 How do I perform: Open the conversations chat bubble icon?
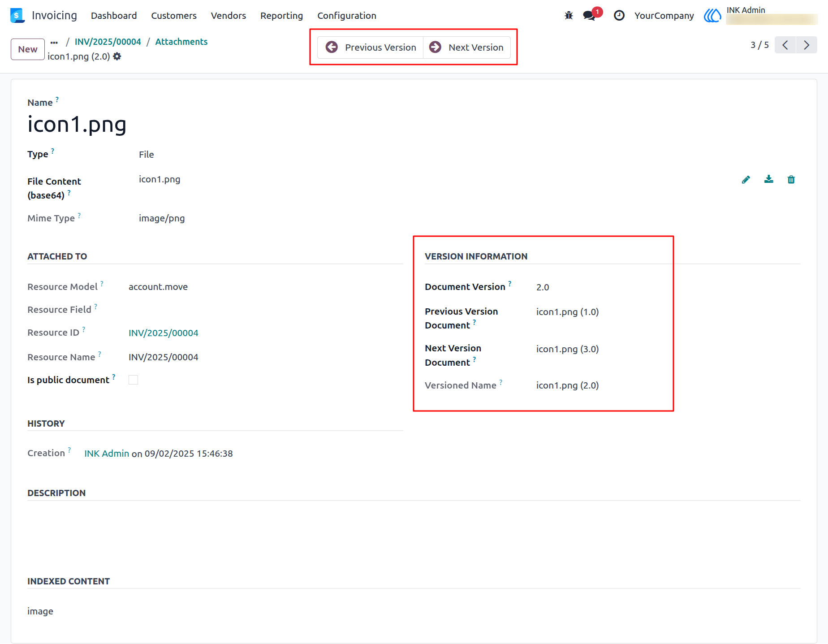click(590, 16)
